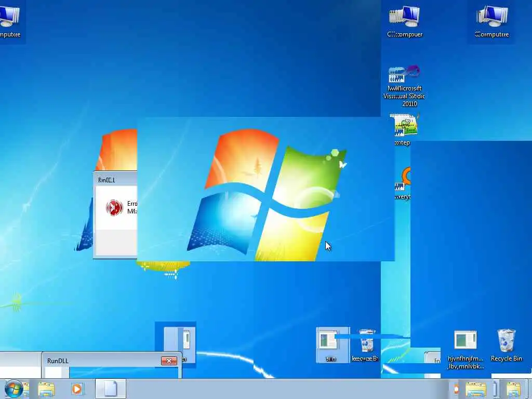
Task: Open the Notepad++ desktop shortcut
Action: pyautogui.click(x=404, y=129)
